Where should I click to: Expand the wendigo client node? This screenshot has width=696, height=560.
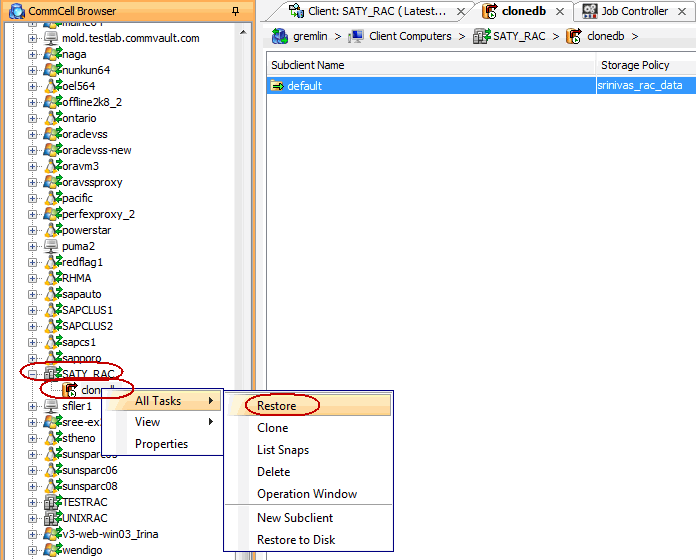(32, 550)
